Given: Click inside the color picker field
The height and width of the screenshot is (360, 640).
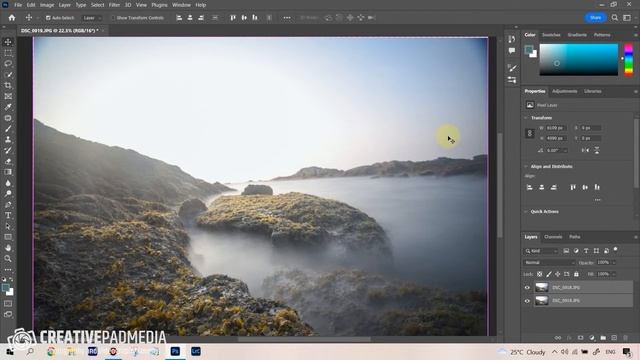Looking at the screenshot, I should pos(579,60).
